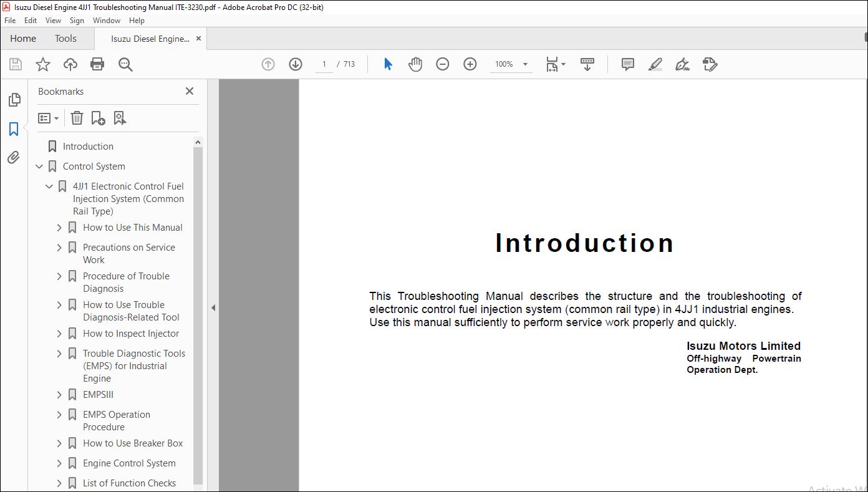Switch to the Home tab
This screenshot has height=492, width=868.
[23, 39]
